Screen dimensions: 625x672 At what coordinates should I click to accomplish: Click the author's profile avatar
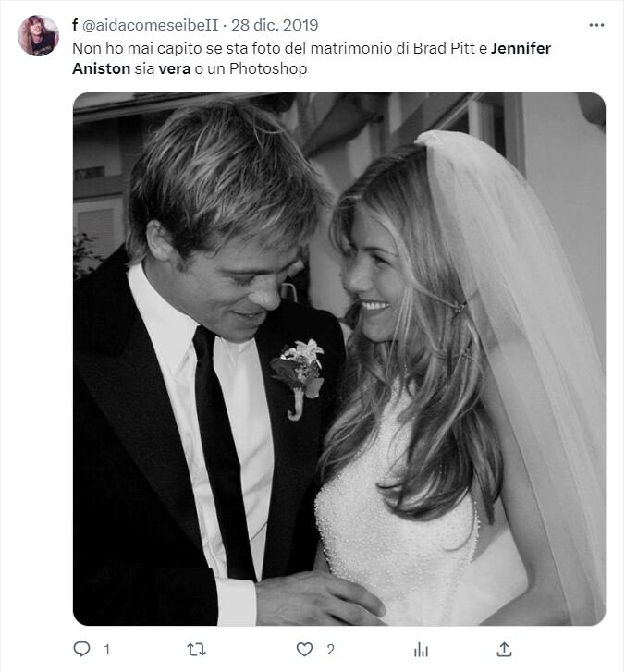38,35
